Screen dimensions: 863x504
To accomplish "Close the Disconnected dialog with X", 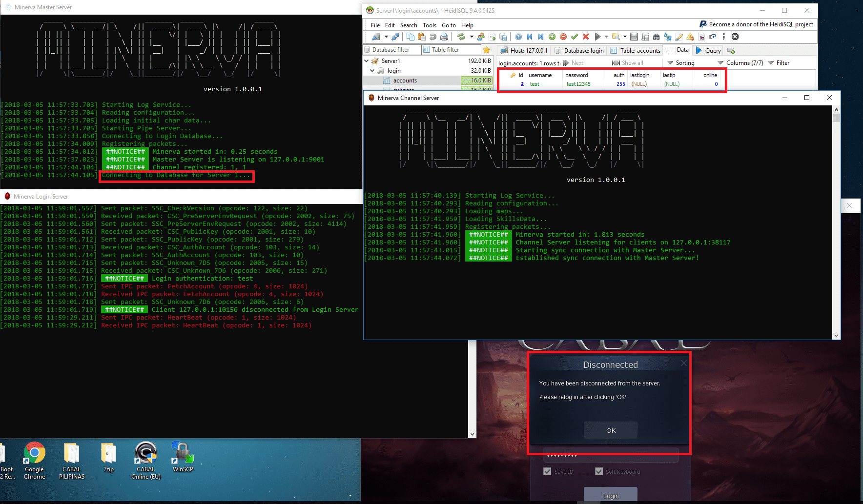I will click(683, 363).
